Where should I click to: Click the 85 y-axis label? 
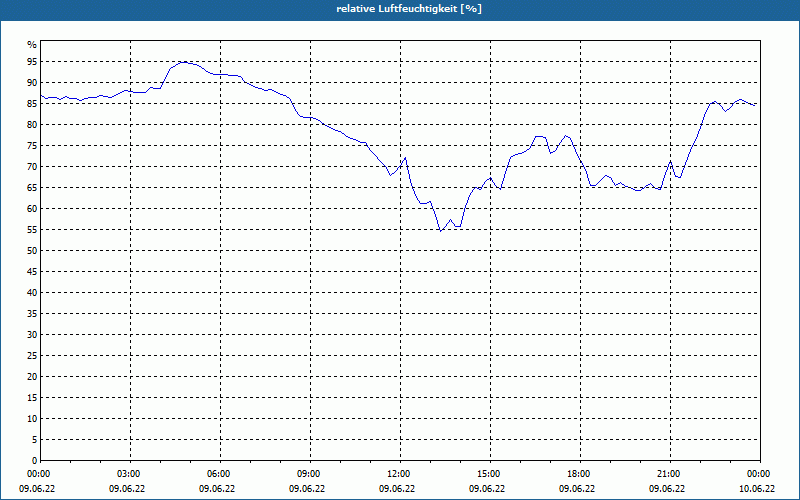click(32, 104)
